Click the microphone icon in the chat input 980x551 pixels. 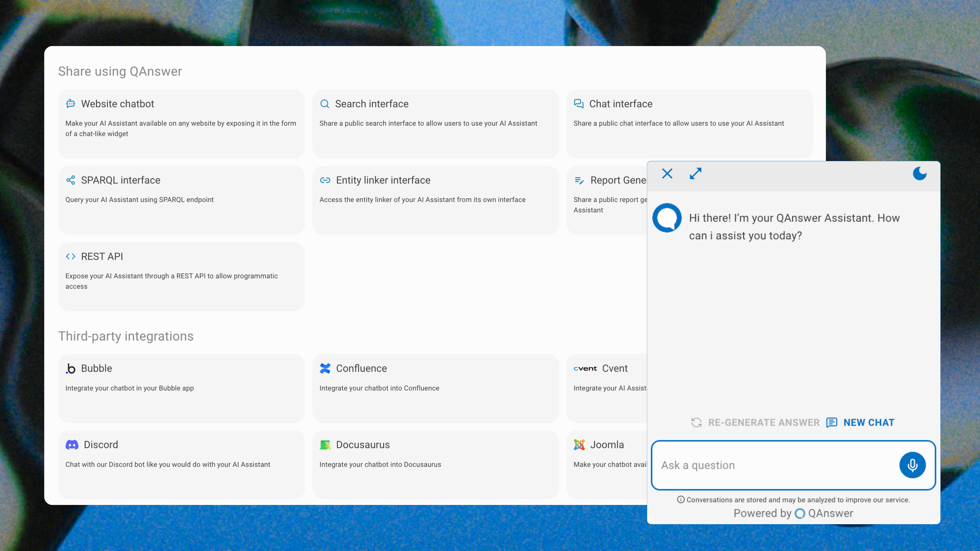point(912,465)
